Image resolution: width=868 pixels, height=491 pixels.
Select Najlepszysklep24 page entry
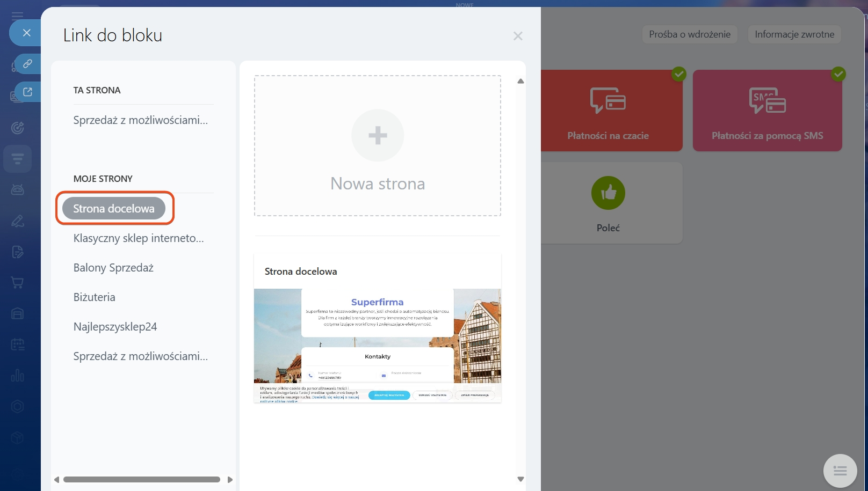click(115, 327)
